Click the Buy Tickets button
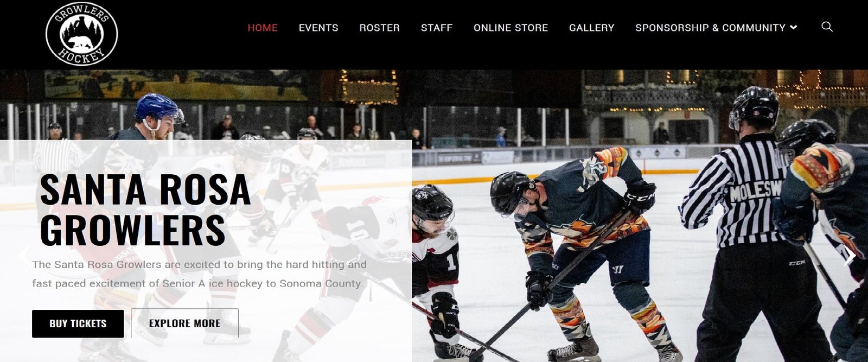Image resolution: width=868 pixels, height=362 pixels. 78,323
